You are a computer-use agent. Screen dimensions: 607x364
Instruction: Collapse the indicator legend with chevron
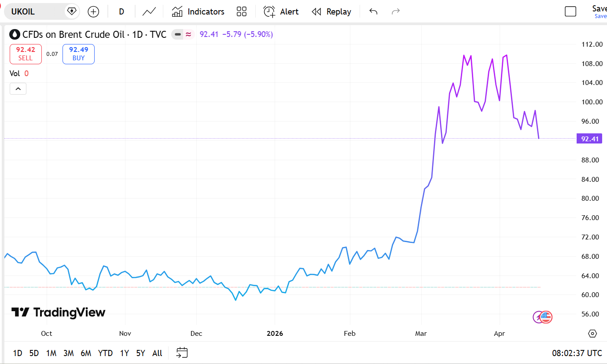click(x=18, y=89)
